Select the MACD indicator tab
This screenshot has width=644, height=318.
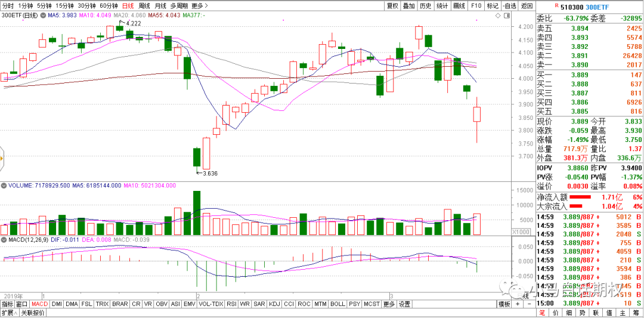(x=40, y=304)
